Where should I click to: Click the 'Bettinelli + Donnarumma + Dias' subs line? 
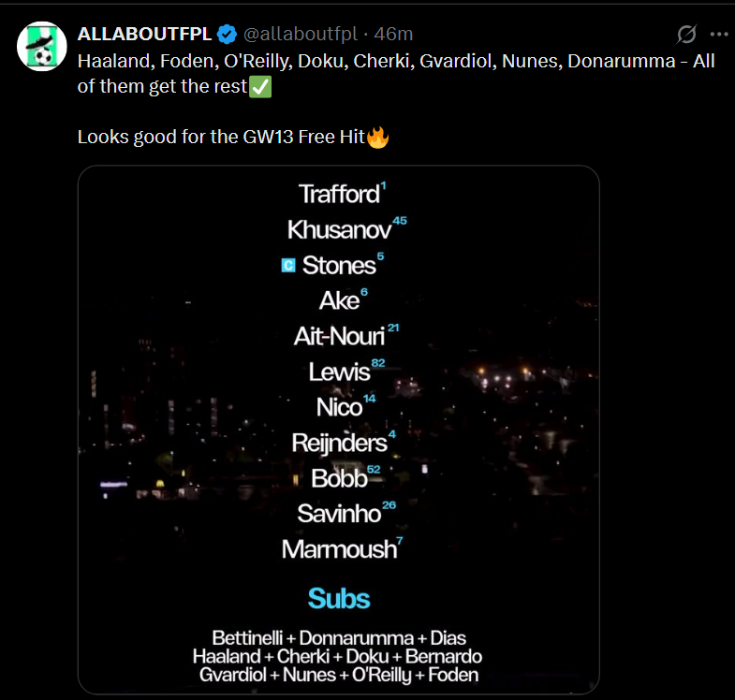pos(339,637)
